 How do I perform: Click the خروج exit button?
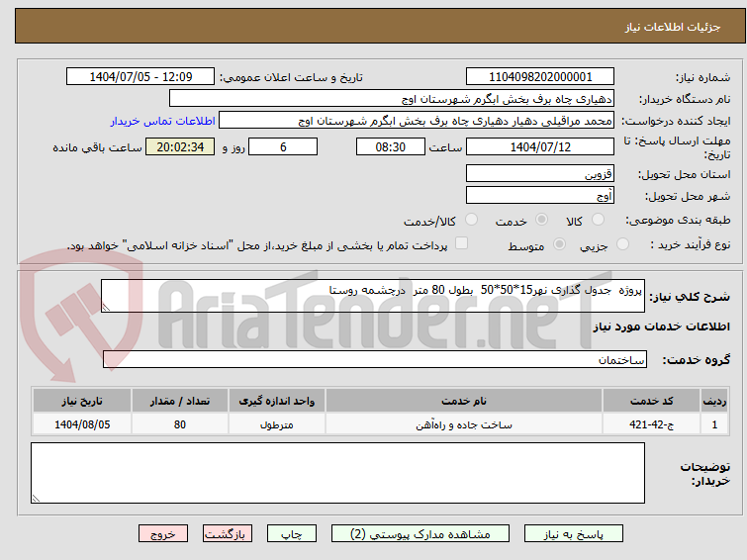pyautogui.click(x=163, y=534)
